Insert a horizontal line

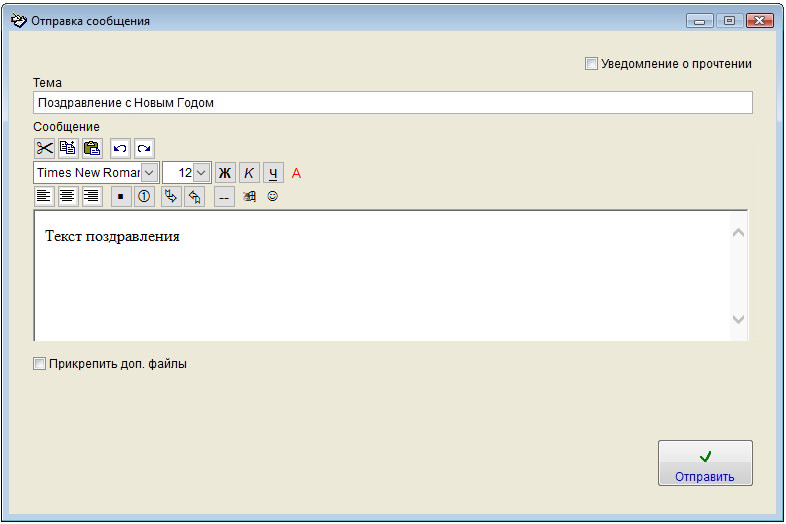tap(224, 196)
